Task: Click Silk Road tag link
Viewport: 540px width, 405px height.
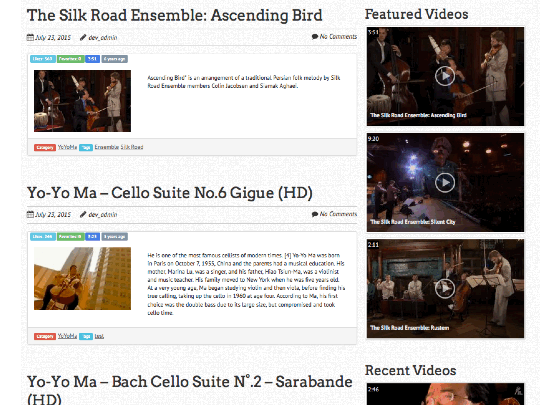Action: tap(132, 147)
